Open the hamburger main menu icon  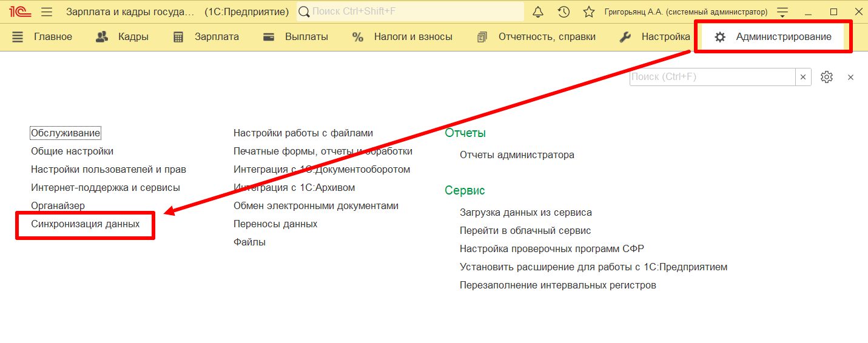47,12
